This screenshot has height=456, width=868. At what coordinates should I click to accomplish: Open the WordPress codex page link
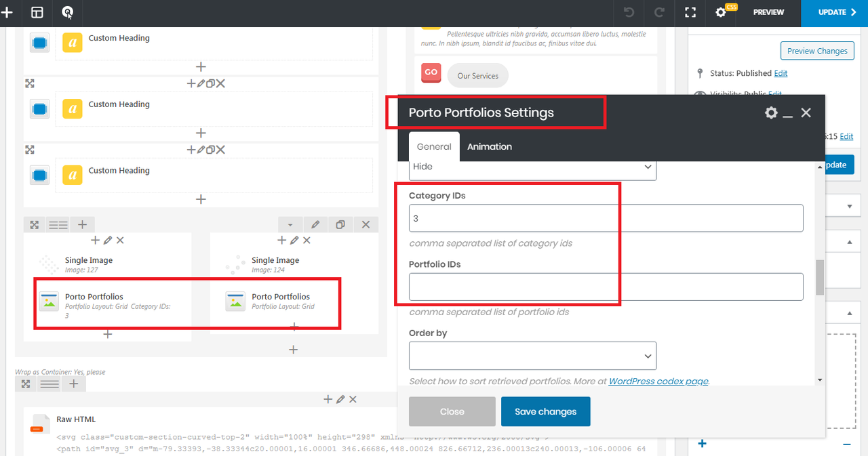point(658,381)
